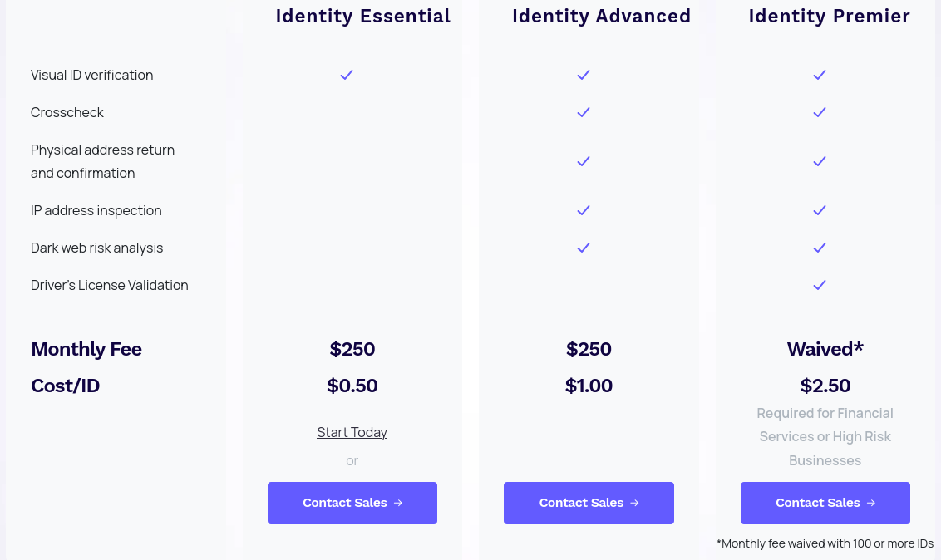Click Contact Sales button for Identity Premier
Image resolution: width=941 pixels, height=560 pixels.
(x=825, y=503)
